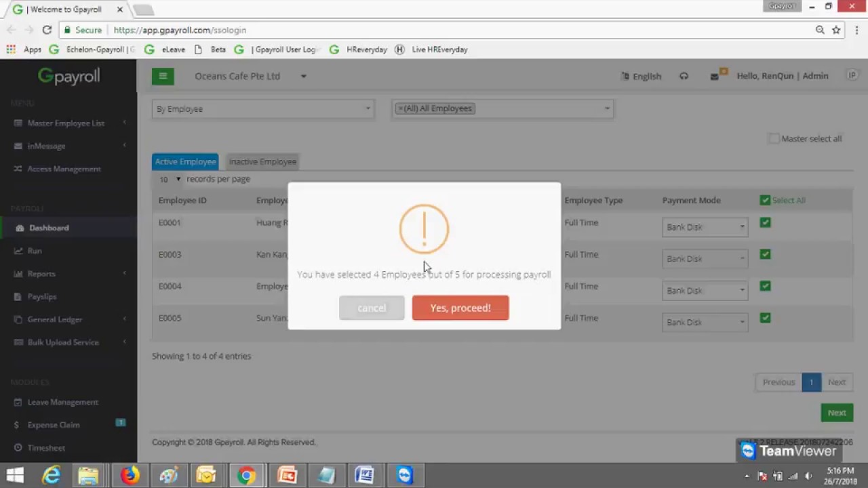Open General Ledger in the sidebar
This screenshot has height=488, width=868.
click(55, 319)
